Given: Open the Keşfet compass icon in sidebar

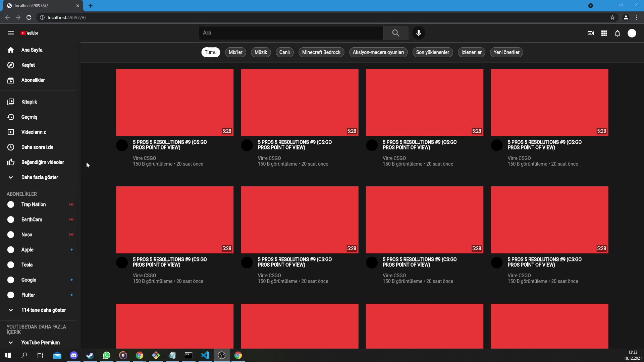Looking at the screenshot, I should tap(11, 65).
